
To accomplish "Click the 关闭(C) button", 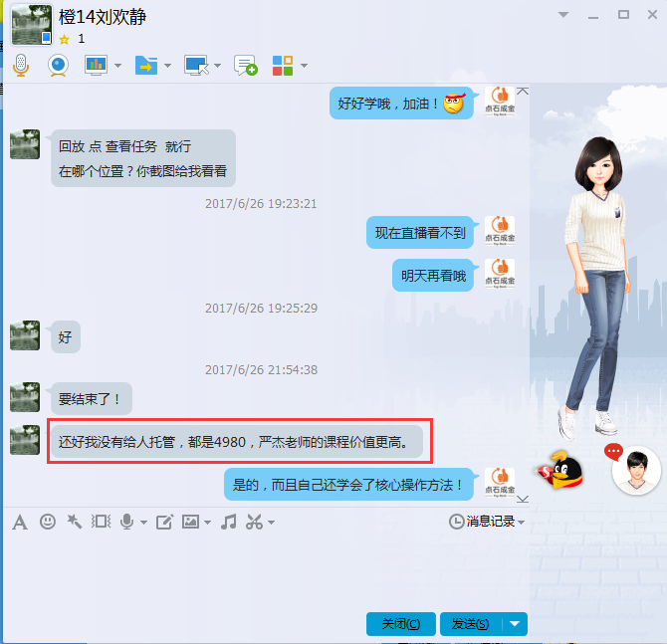I will coord(401,624).
